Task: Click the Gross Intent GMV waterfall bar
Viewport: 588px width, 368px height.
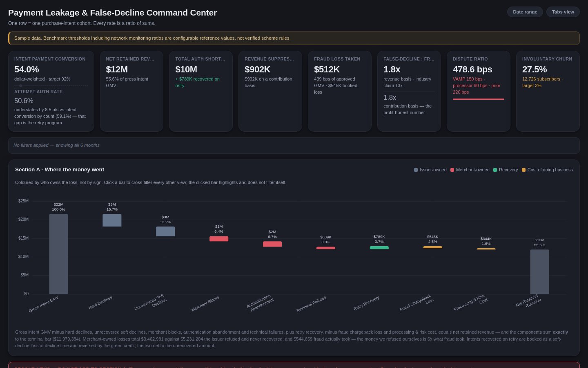Action: pos(58,254)
